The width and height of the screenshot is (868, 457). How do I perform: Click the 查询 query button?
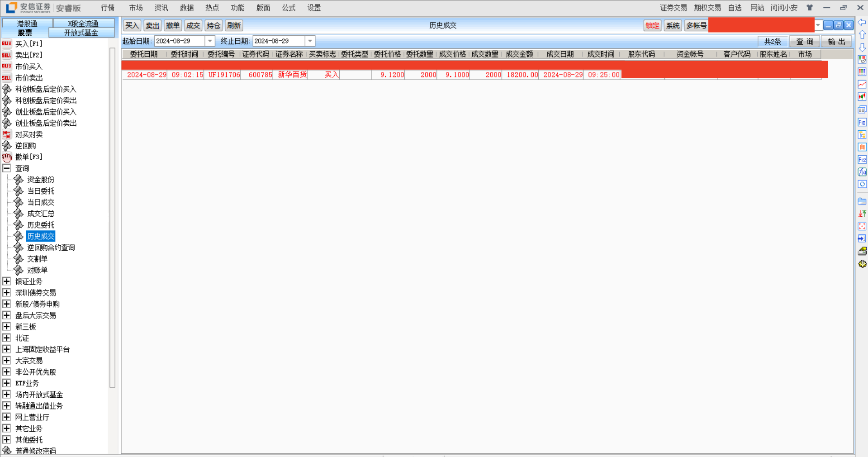coord(805,42)
